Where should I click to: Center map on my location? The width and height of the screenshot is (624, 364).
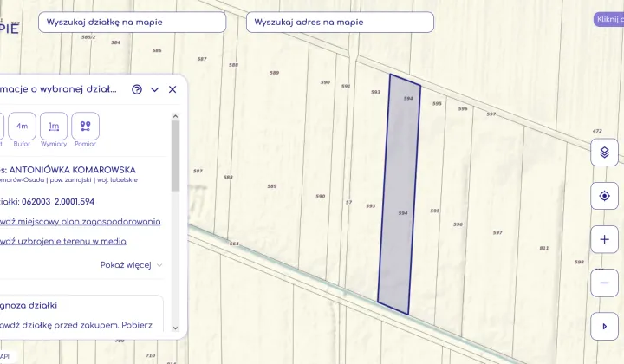(x=604, y=196)
